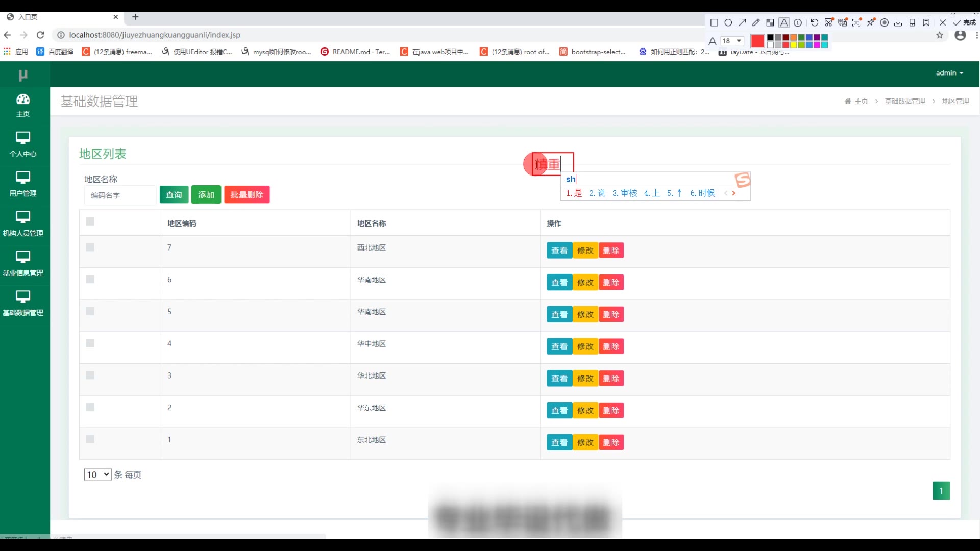The width and height of the screenshot is (980, 551).
Task: Check the row for 西北地区
Action: [90, 247]
